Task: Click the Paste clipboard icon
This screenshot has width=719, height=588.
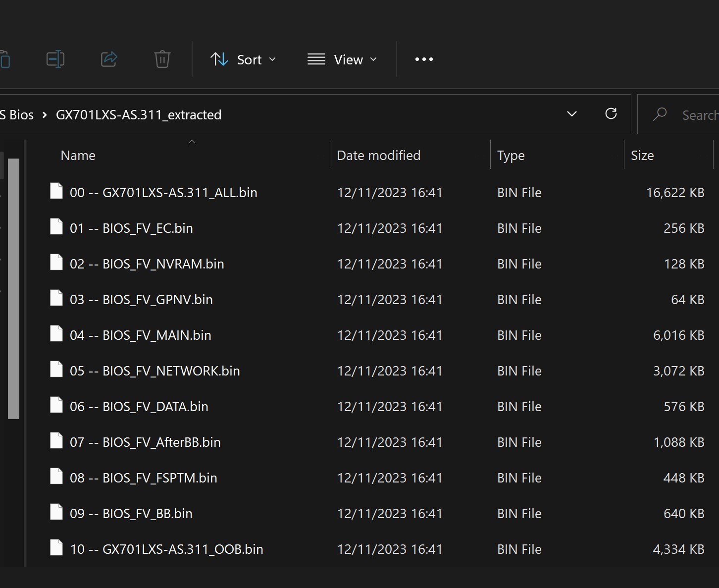Action: [5, 59]
